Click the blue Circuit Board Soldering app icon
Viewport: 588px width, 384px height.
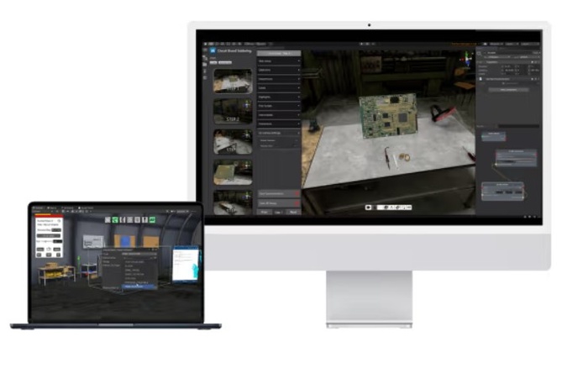click(211, 50)
